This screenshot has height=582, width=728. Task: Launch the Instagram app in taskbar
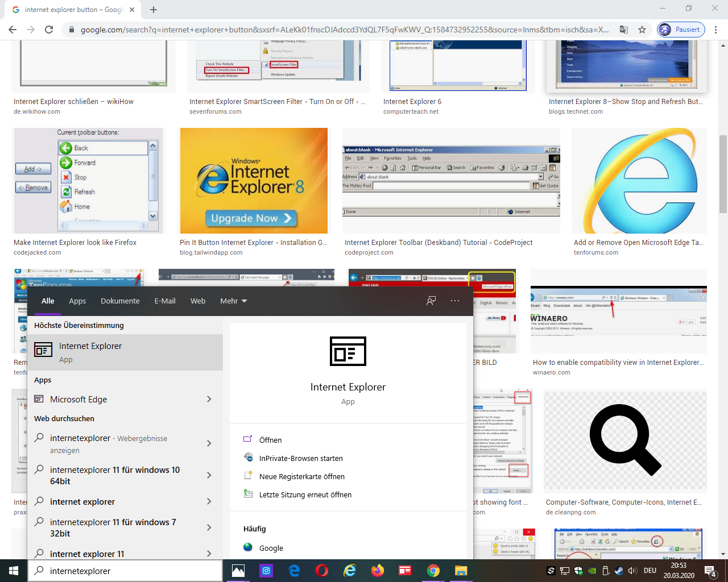tap(266, 571)
